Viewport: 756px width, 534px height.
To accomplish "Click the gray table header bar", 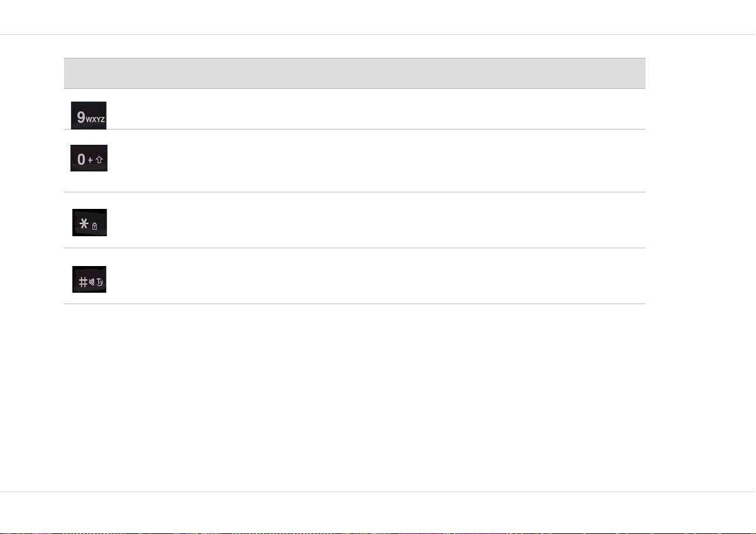I will pos(355,73).
